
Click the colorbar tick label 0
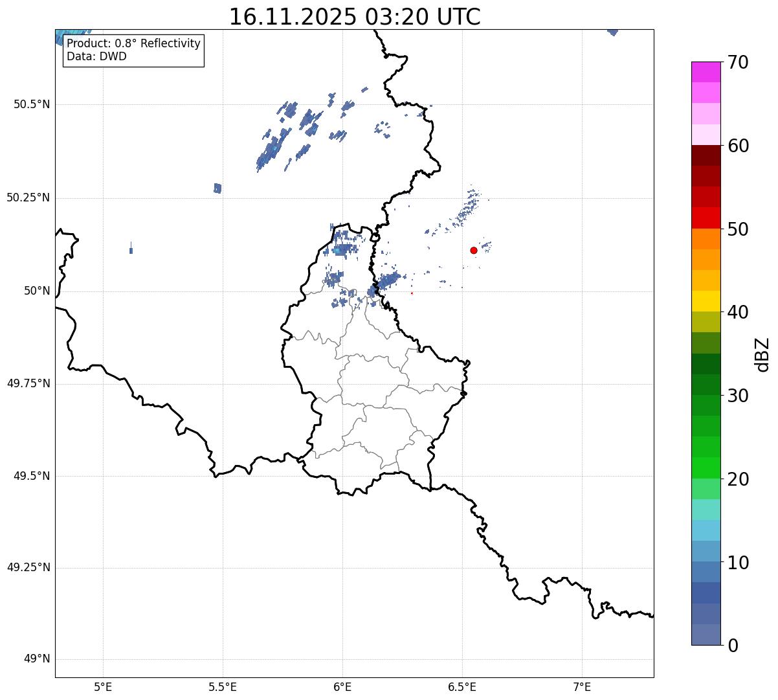point(733,646)
